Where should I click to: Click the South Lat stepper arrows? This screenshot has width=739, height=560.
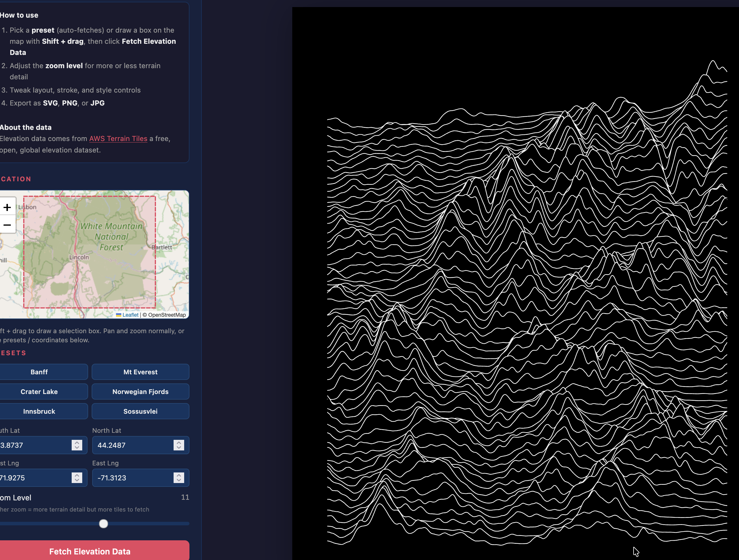(x=77, y=445)
